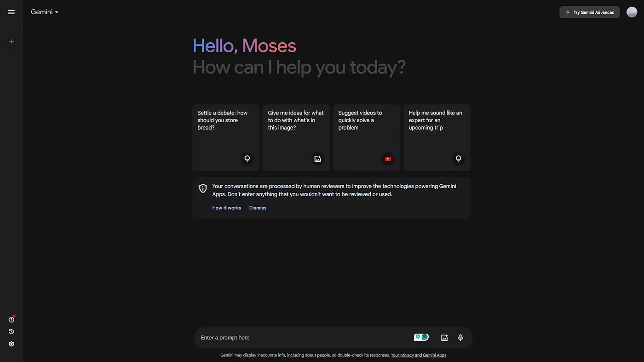Viewport: 644px width, 362px height.
Task: Click the green Grammarly G icon
Action: 425,337
